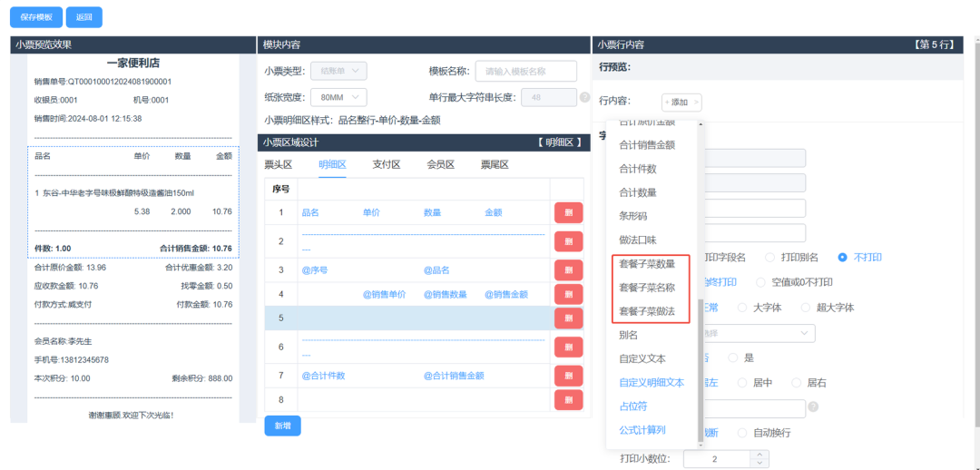Select the 居右 alignment radio button
The width and height of the screenshot is (980, 470).
(x=797, y=383)
